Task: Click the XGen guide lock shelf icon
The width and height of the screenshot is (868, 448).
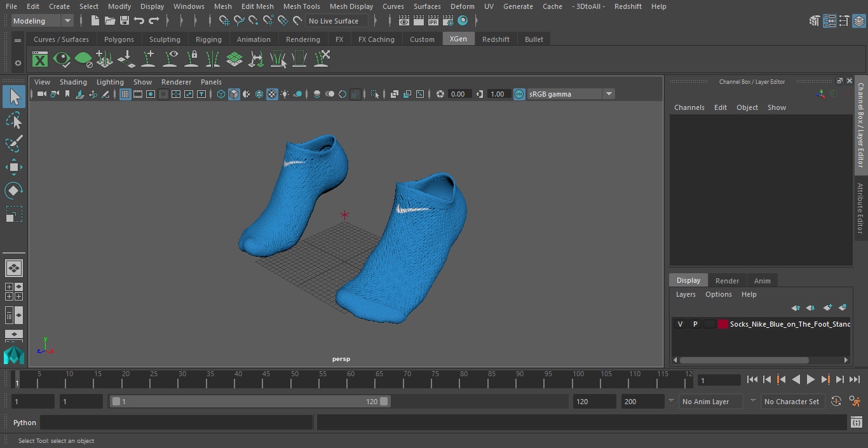Action: pos(191,60)
